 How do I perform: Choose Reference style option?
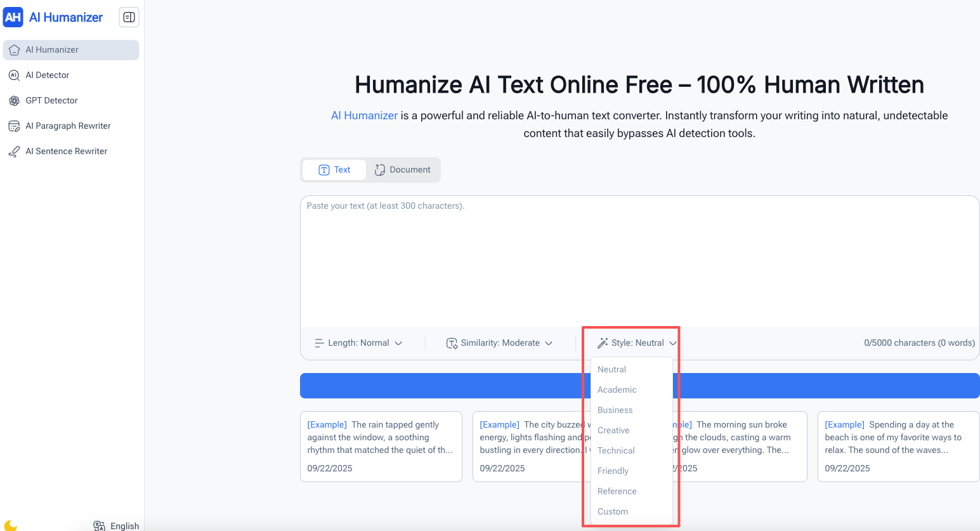(x=632, y=491)
